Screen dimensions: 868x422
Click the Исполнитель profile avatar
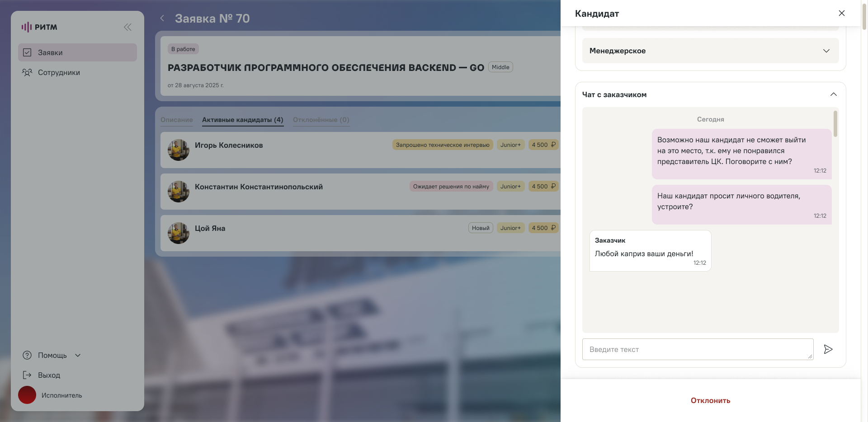[27, 395]
